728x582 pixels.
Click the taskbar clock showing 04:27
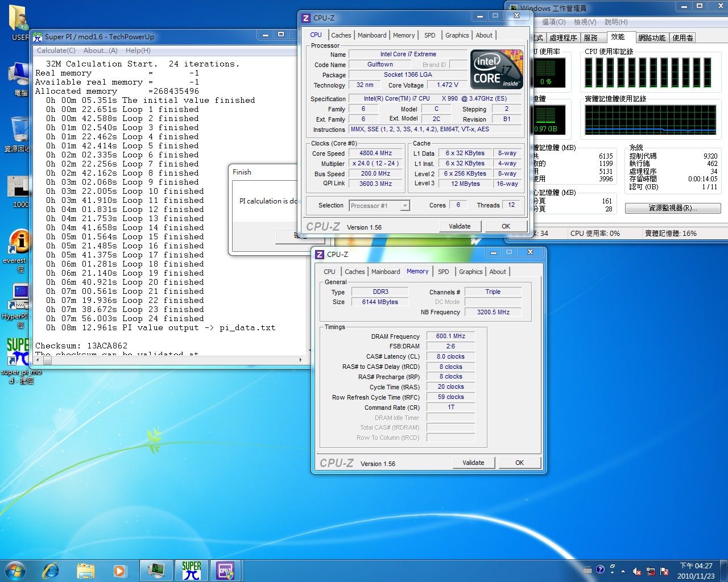tap(696, 571)
